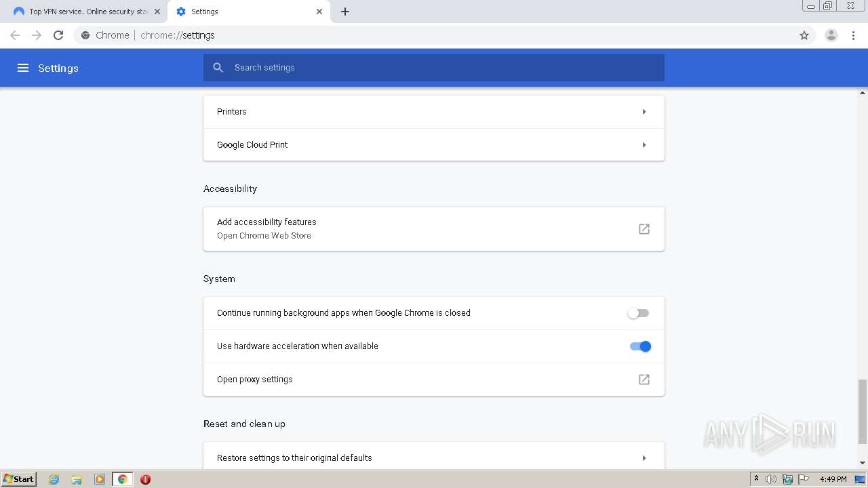Click the Google Cloud Print label

(x=252, y=145)
